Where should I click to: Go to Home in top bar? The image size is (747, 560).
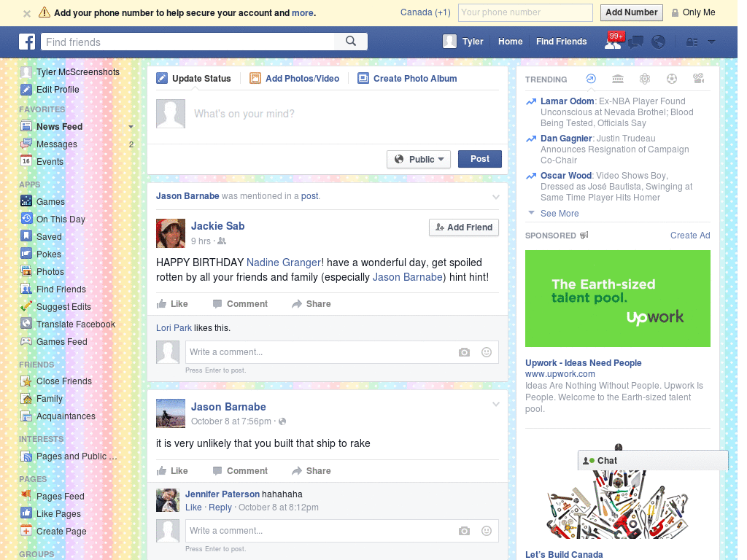coord(510,42)
